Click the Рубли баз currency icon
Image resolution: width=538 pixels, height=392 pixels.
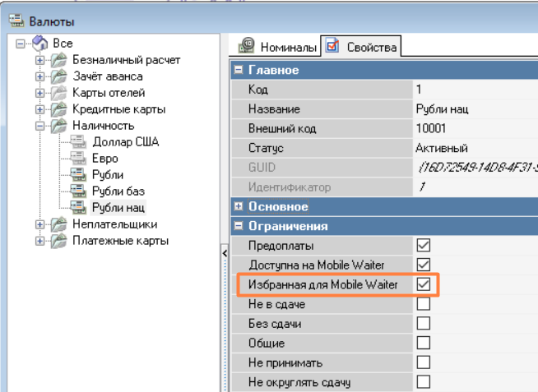point(78,191)
